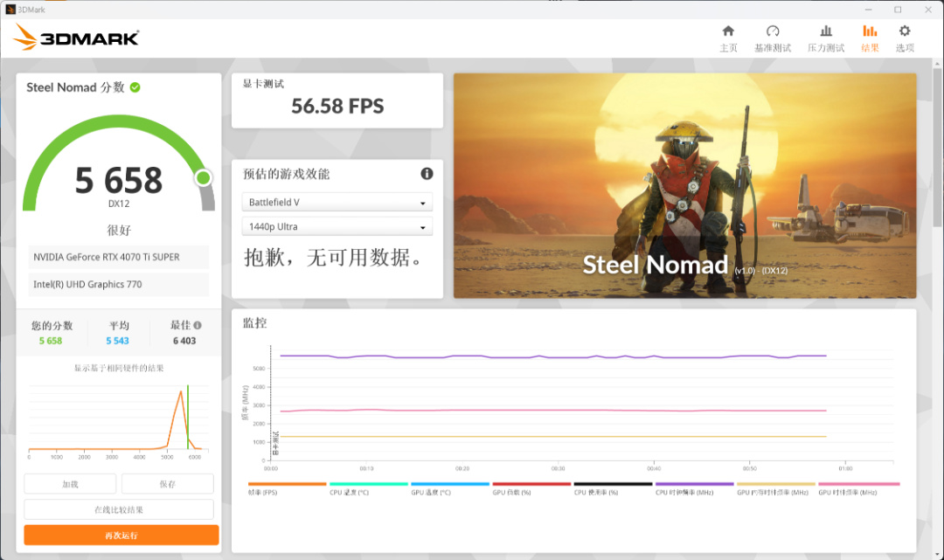Click your score value 5 658 in green
The height and width of the screenshot is (560, 944).
point(51,341)
